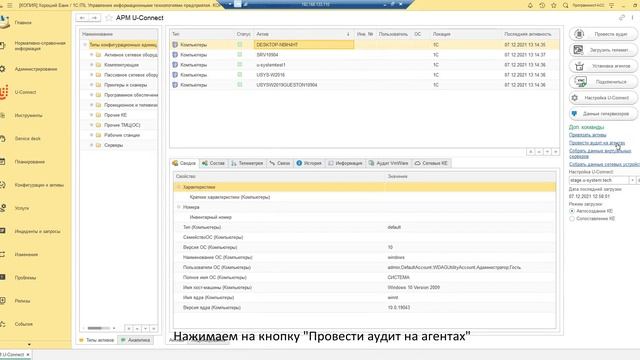This screenshot has height=360, width=640.
Task: Switch to the Сетевые КЕ tab
Action: [x=431, y=163]
